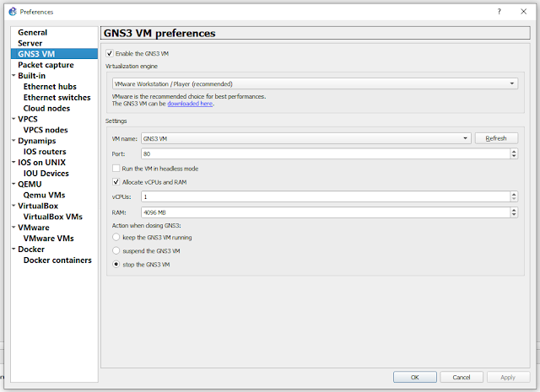Click the OK button
540x392 pixels.
pos(415,377)
